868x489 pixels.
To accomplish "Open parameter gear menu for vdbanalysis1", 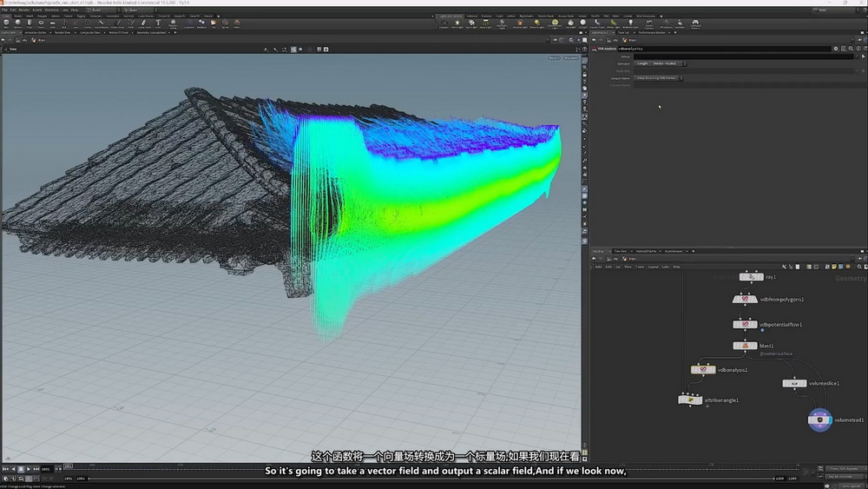I will pyautogui.click(x=836, y=49).
